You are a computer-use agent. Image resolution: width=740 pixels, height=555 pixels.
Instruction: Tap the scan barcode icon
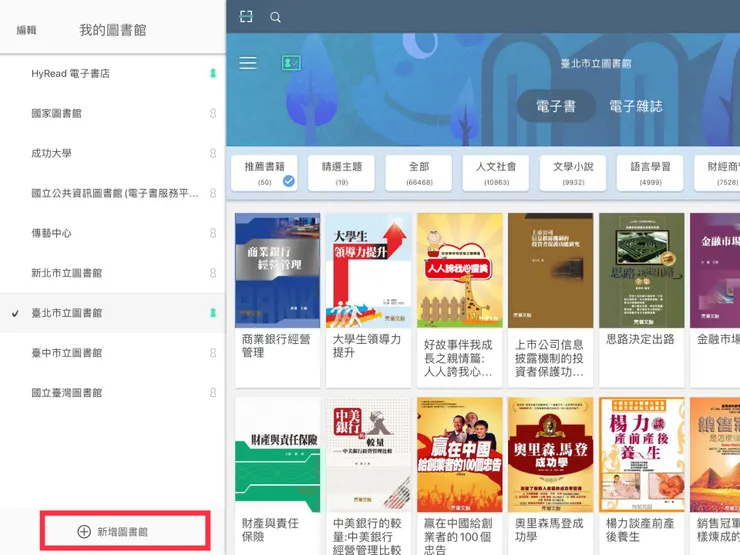(246, 17)
